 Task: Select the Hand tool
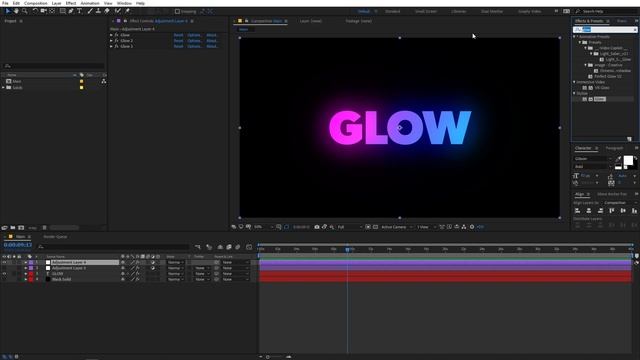(16, 11)
